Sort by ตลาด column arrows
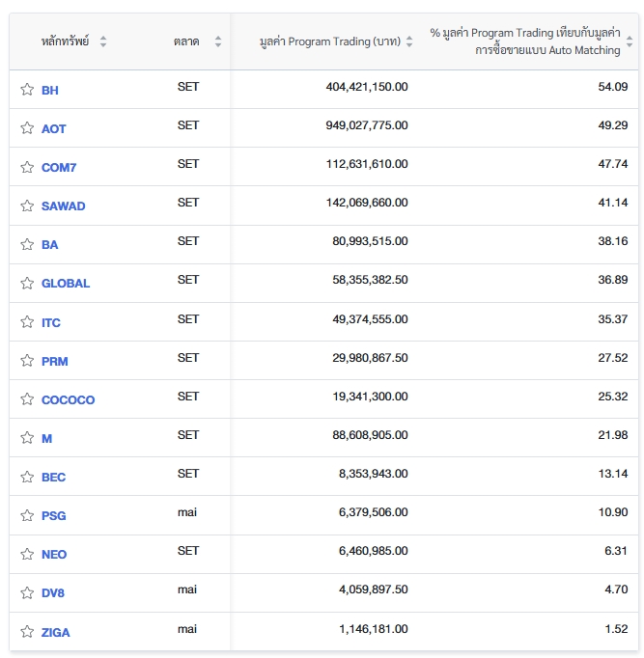 (218, 41)
